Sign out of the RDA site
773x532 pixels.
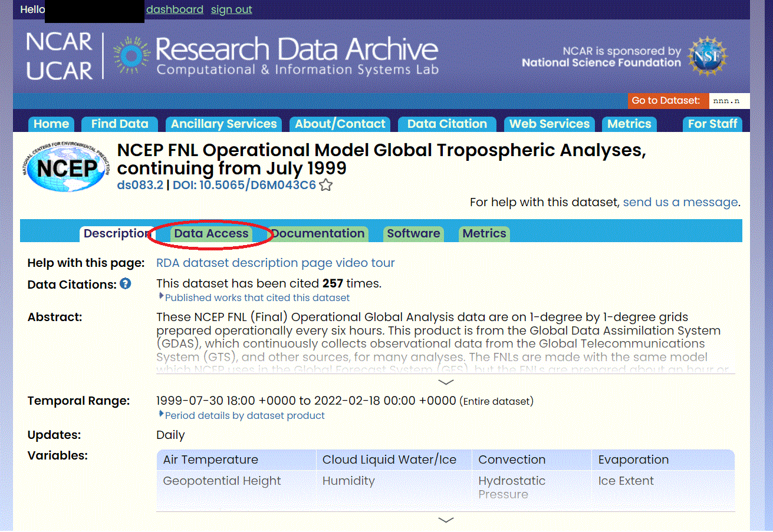point(231,9)
